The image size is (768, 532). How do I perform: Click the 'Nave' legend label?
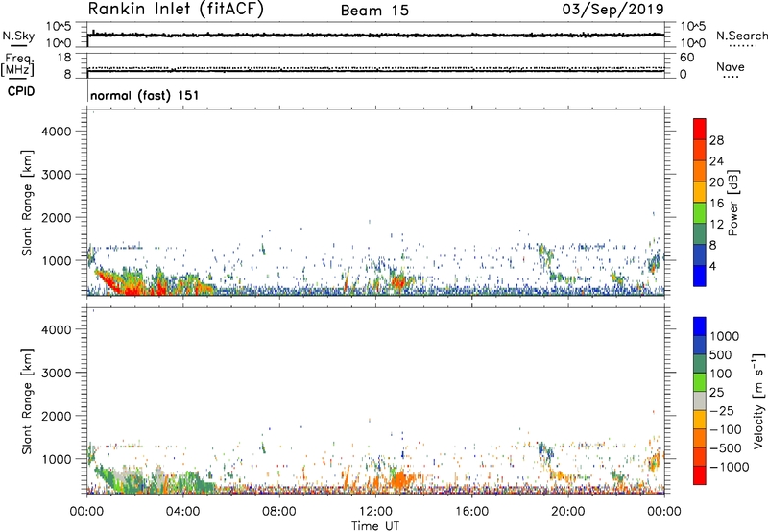(730, 66)
